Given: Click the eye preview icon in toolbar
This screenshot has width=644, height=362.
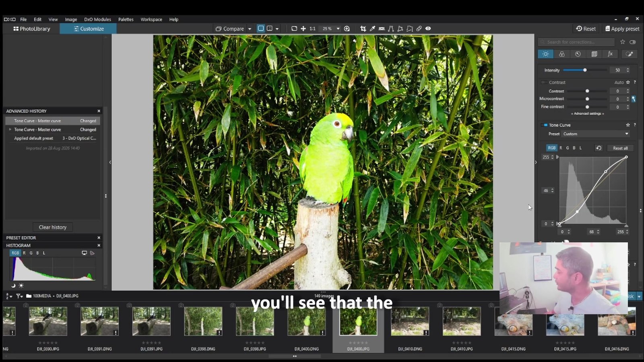Looking at the screenshot, I should (x=428, y=29).
